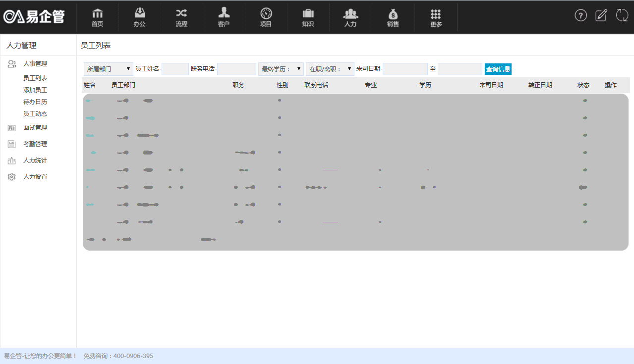634x364 pixels.
Task: Open the 流程 workflow icon
Action: pos(181,15)
